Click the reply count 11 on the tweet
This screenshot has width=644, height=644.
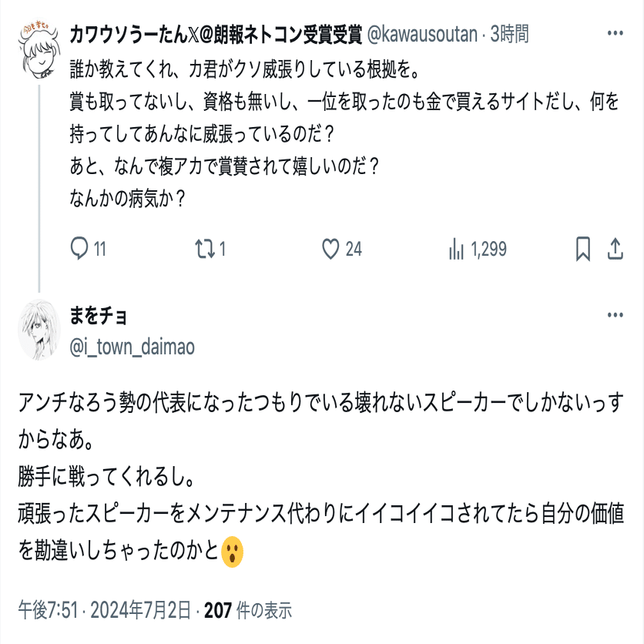coord(99,249)
